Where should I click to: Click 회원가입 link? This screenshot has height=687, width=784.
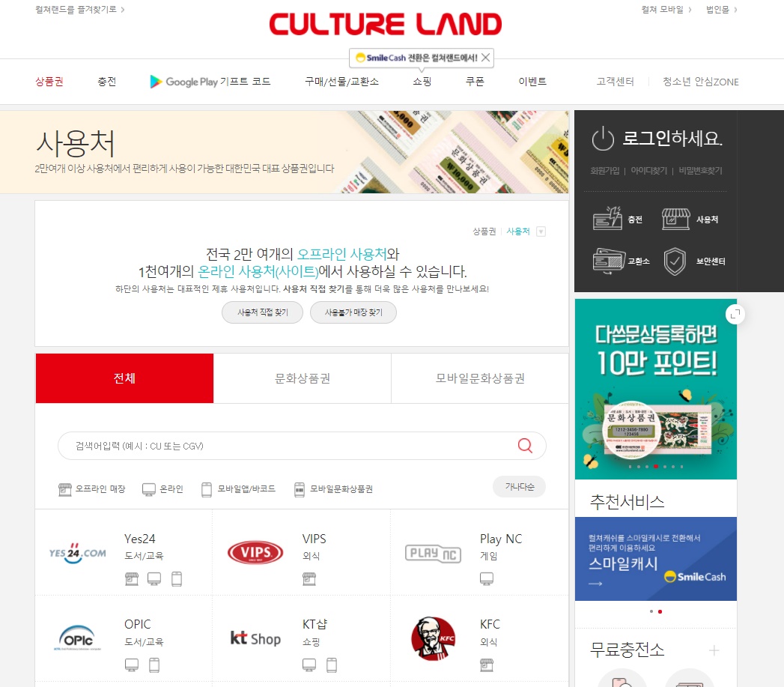coord(604,171)
